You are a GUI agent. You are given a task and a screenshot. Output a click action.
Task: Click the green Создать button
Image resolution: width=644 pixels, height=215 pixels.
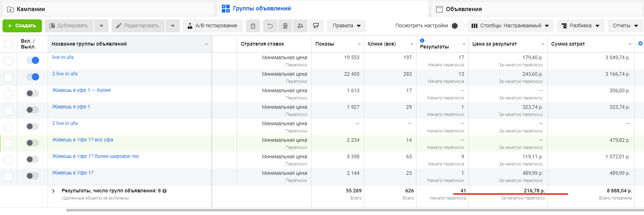[22, 26]
